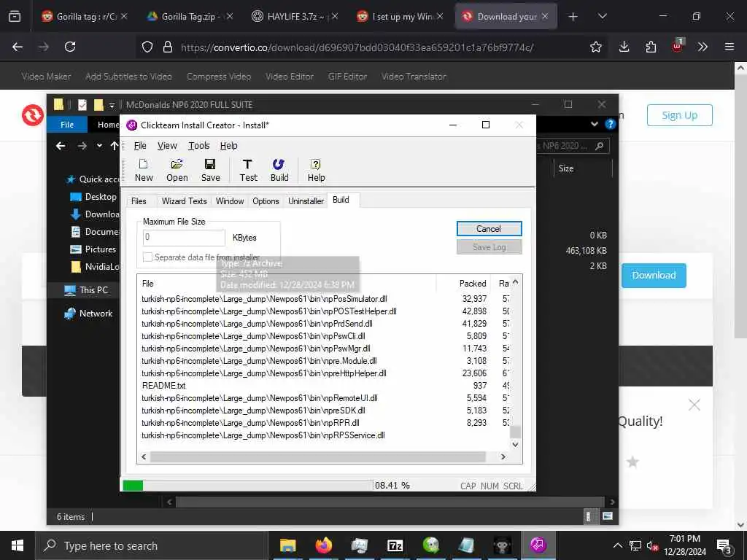This screenshot has height=560, width=747.
Task: Close the Quality popup on Convertio
Action: (x=694, y=405)
